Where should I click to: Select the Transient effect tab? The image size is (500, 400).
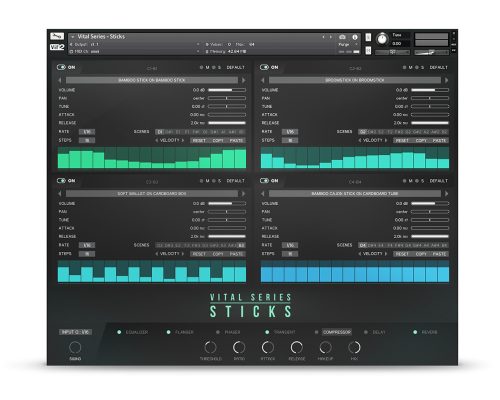coord(284,332)
